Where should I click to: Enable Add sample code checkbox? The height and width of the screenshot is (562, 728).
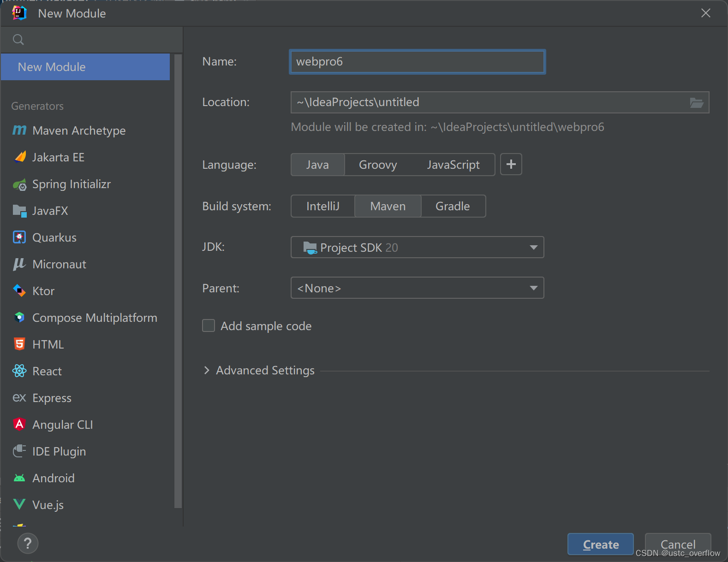click(209, 326)
